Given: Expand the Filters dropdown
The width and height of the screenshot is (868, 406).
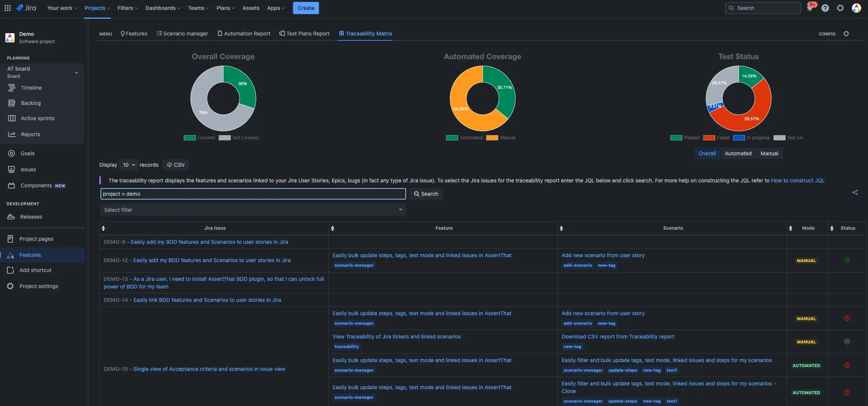Looking at the screenshot, I should [x=128, y=8].
